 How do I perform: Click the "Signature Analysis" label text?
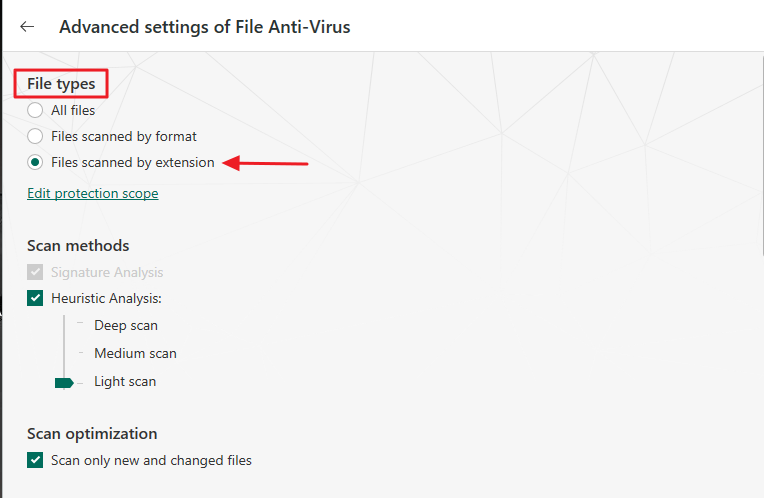[107, 272]
